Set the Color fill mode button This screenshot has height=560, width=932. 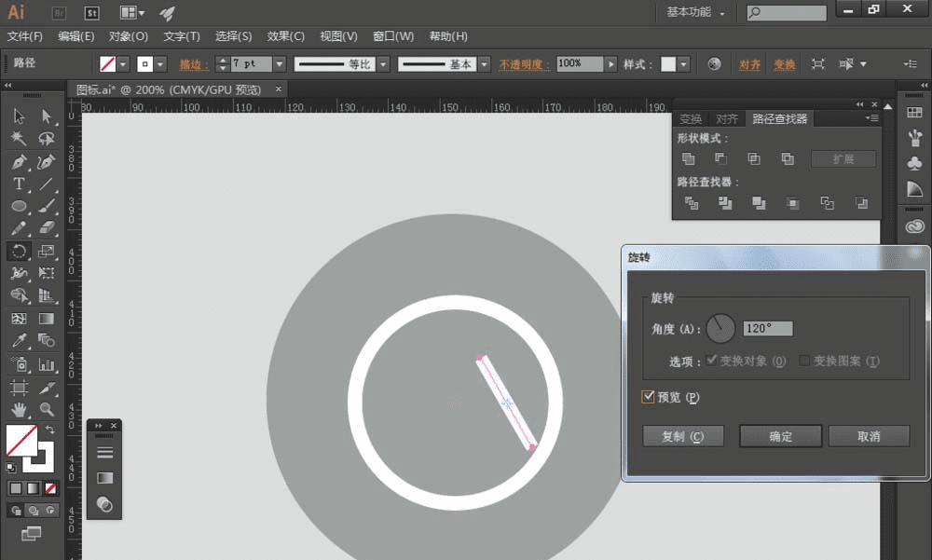pyautogui.click(x=16, y=488)
